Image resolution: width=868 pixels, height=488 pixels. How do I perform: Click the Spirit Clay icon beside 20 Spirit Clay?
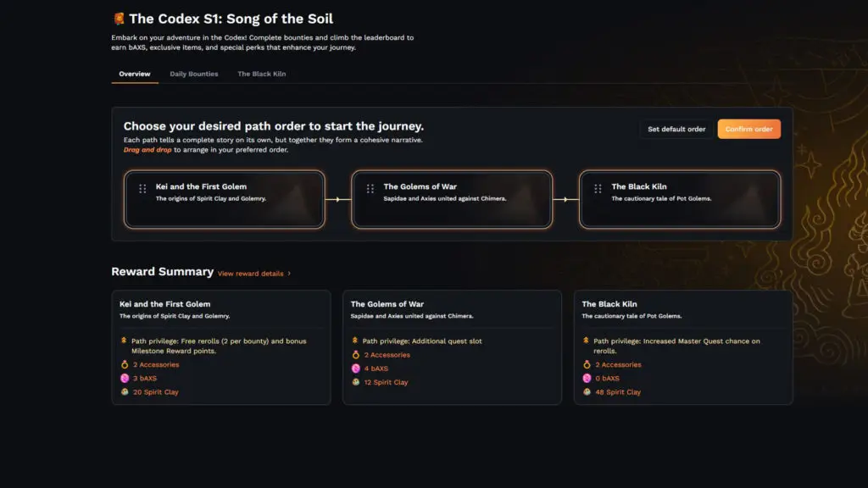tap(125, 392)
